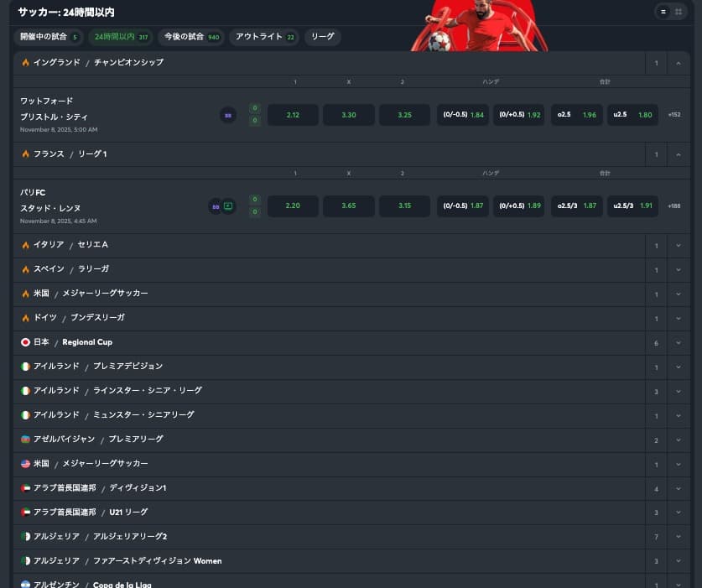The image size is (702, 588).
Task: Open the リーグ tab
Action: coord(323,37)
